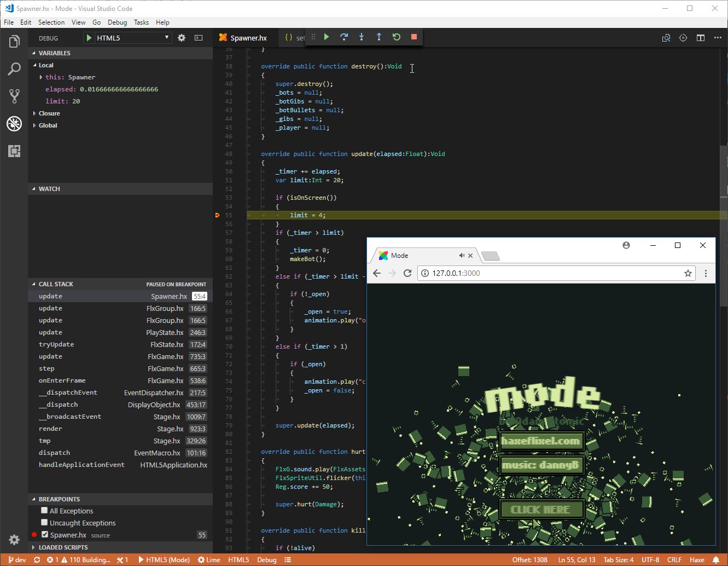Step over the current line

tap(344, 37)
